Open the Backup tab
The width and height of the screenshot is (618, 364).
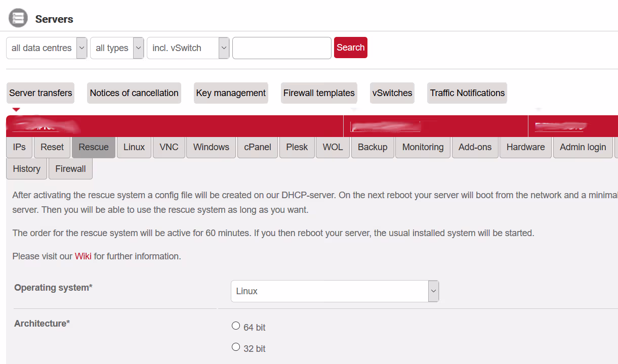372,147
